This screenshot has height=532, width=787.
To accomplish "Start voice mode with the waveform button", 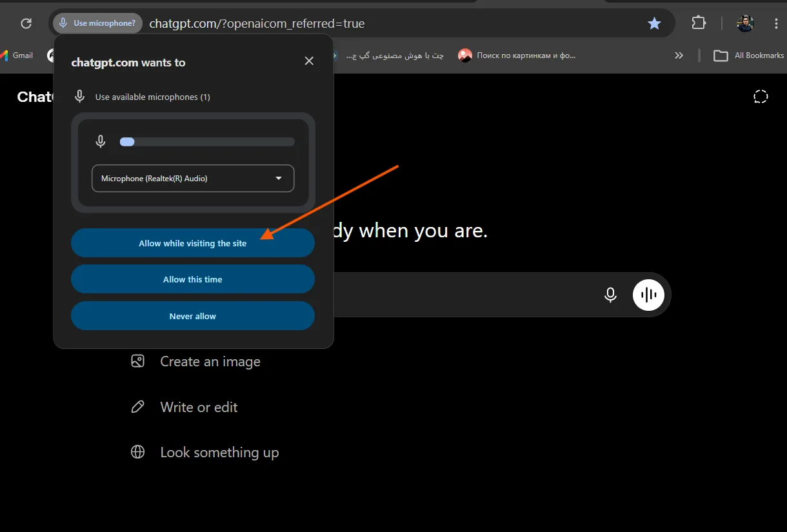I will point(649,295).
